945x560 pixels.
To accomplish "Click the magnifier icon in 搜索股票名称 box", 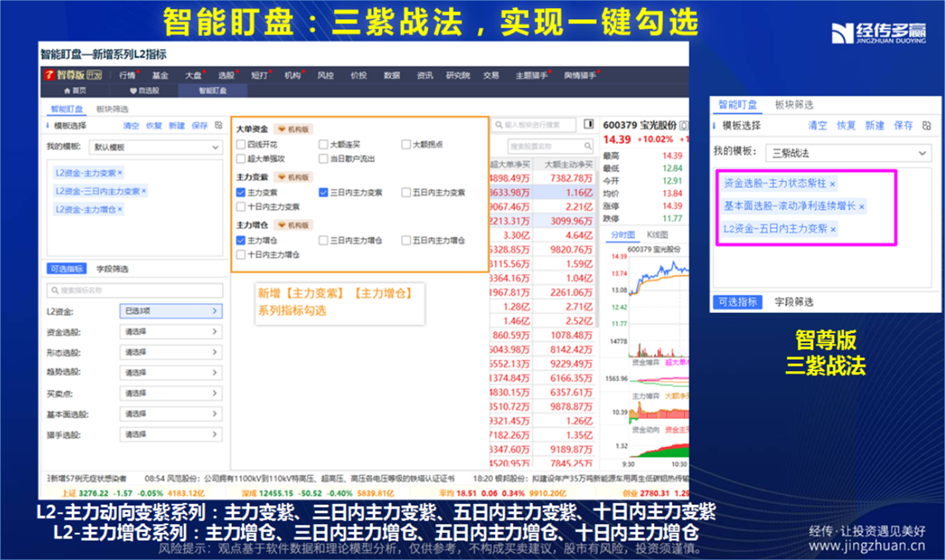I will click(588, 146).
